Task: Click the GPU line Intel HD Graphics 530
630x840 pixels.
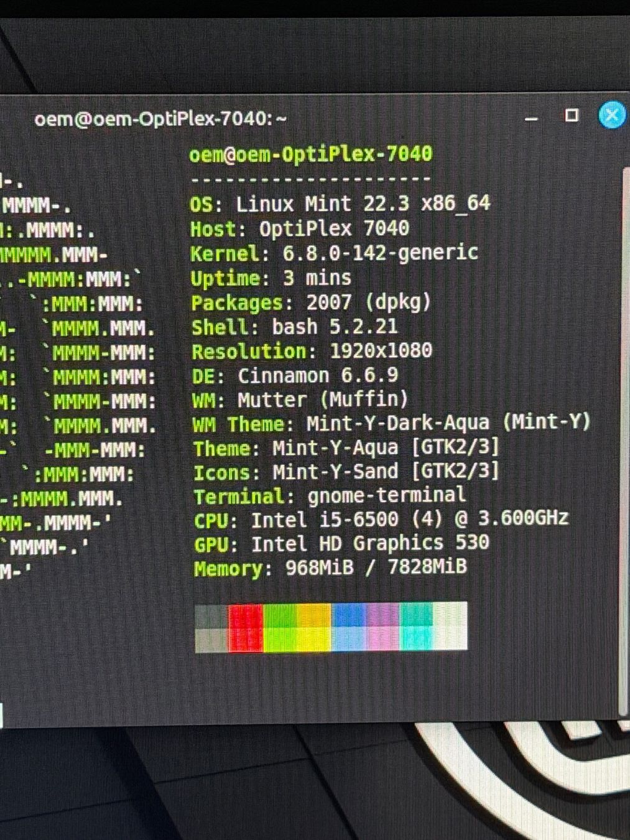Action: 341,544
